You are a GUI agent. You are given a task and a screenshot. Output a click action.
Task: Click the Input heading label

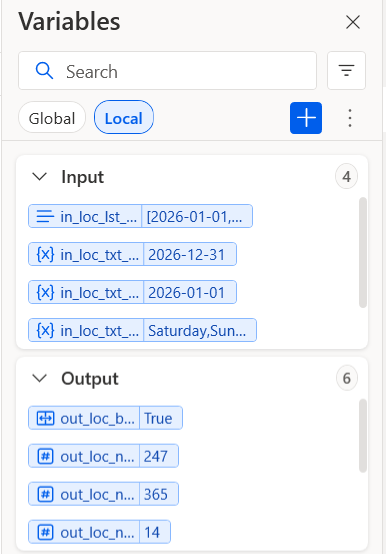pos(83,177)
